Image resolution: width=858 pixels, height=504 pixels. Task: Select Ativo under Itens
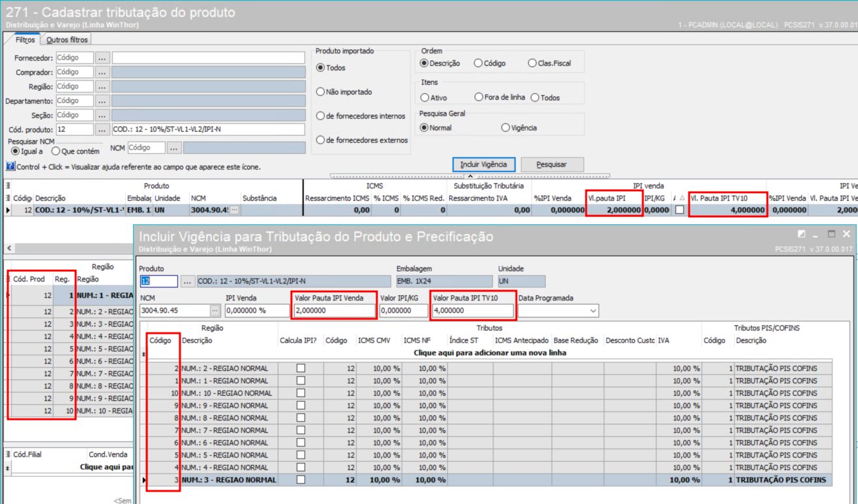pyautogui.click(x=434, y=98)
